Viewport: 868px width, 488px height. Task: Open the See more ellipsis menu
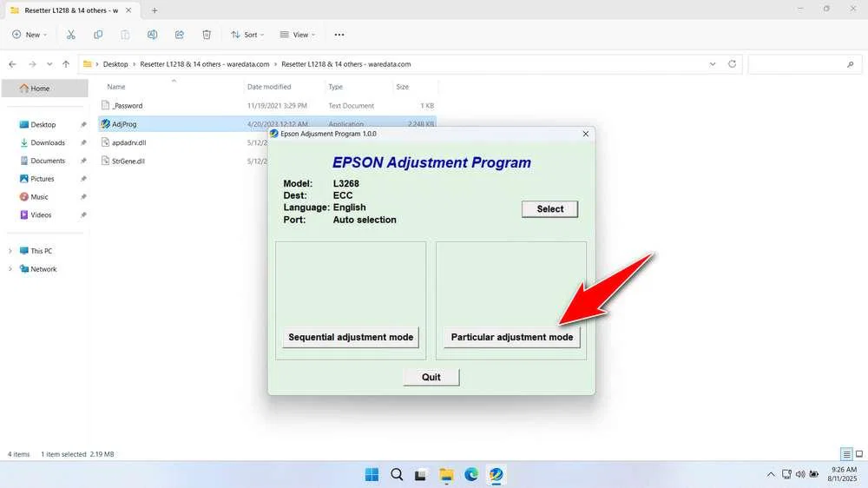point(339,35)
